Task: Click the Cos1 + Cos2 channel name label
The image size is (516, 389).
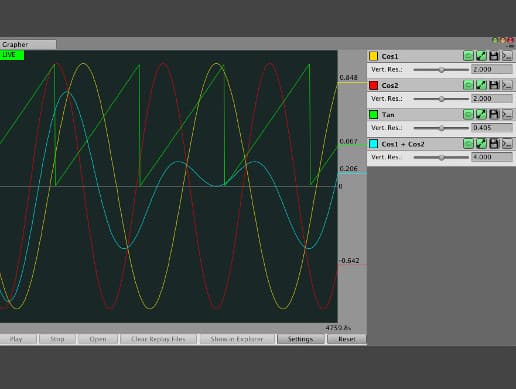Action: (x=403, y=144)
